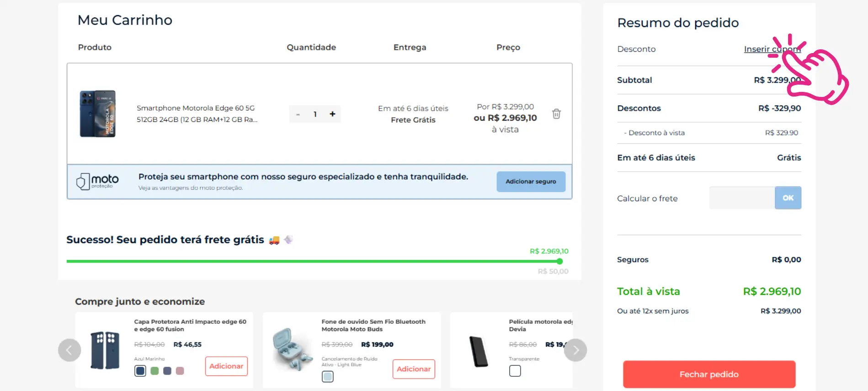Select dark purple color swatch for case
The image size is (868, 391).
[167, 371]
